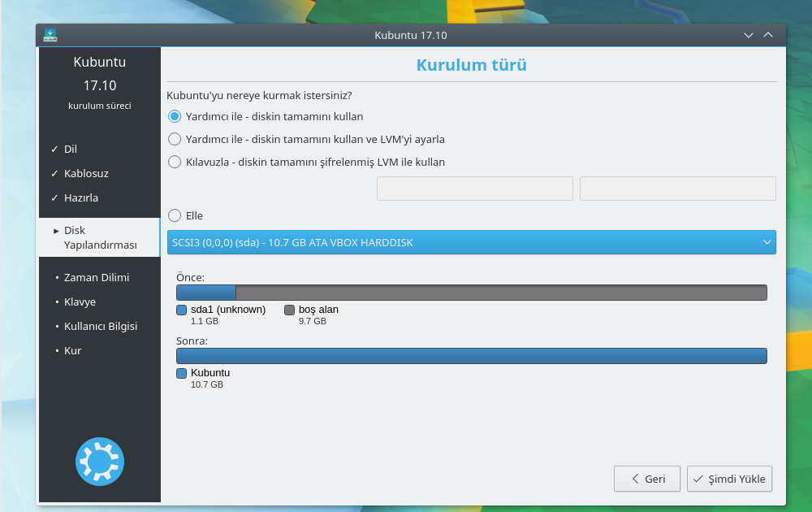
Task: Click the '10.7 GB' Kubuntu size text
Action: click(206, 384)
